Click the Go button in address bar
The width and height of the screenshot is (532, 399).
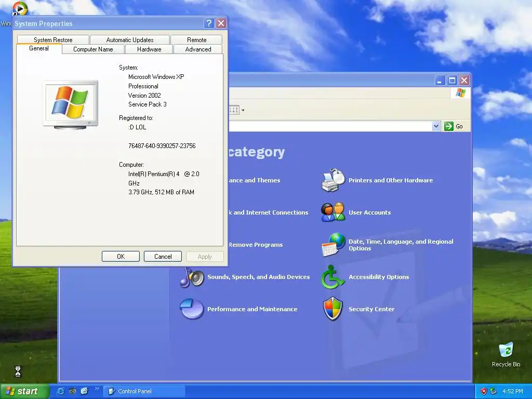click(454, 126)
